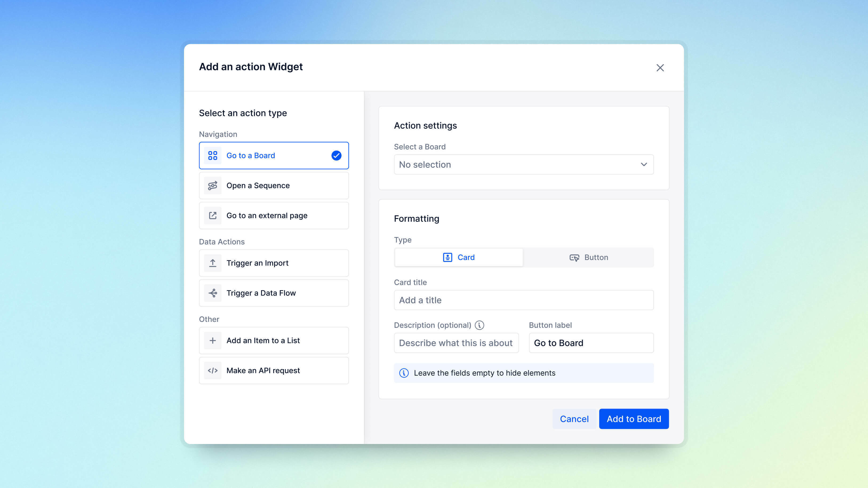
Task: Click the Other section label
Action: 209,319
